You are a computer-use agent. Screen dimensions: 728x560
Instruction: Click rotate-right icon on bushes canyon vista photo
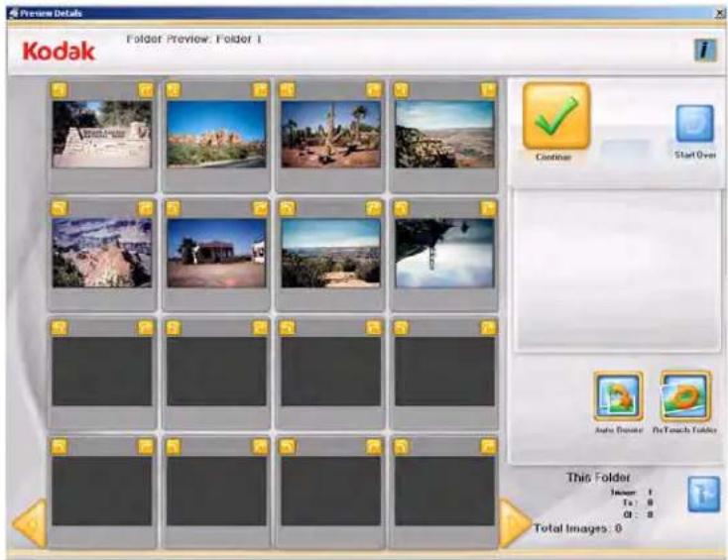pos(374,209)
